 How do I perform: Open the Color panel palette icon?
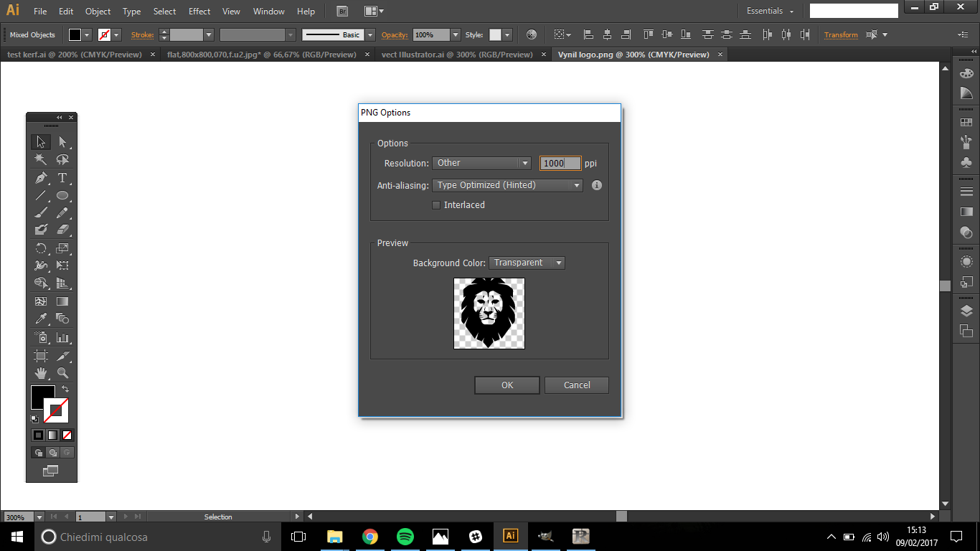pos(966,73)
